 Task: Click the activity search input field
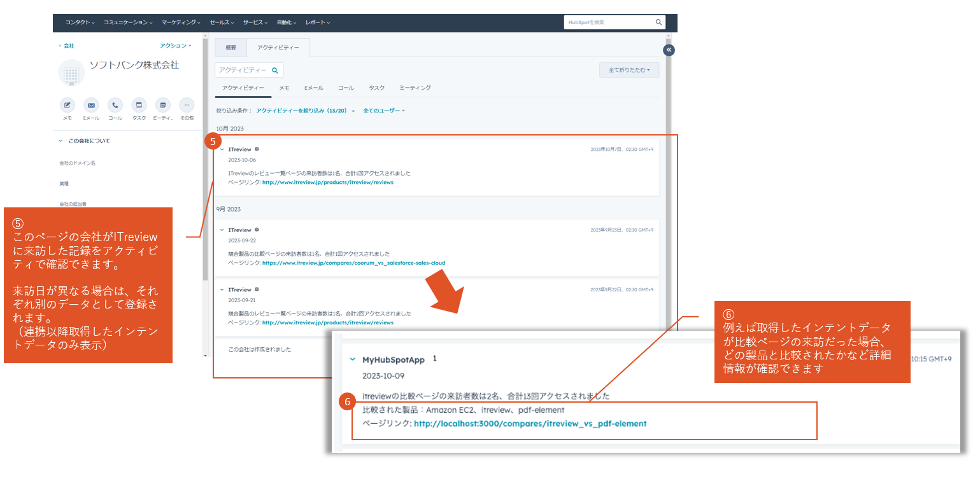coord(243,70)
